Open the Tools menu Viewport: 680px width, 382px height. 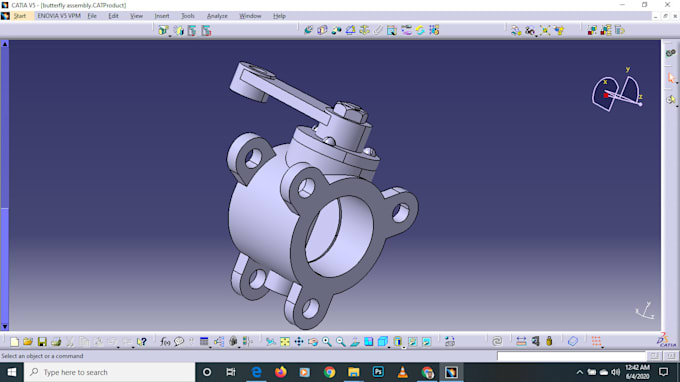(187, 16)
